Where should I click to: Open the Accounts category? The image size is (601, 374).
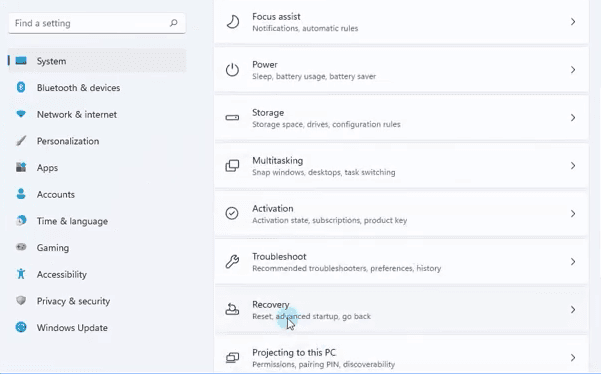pos(97,194)
